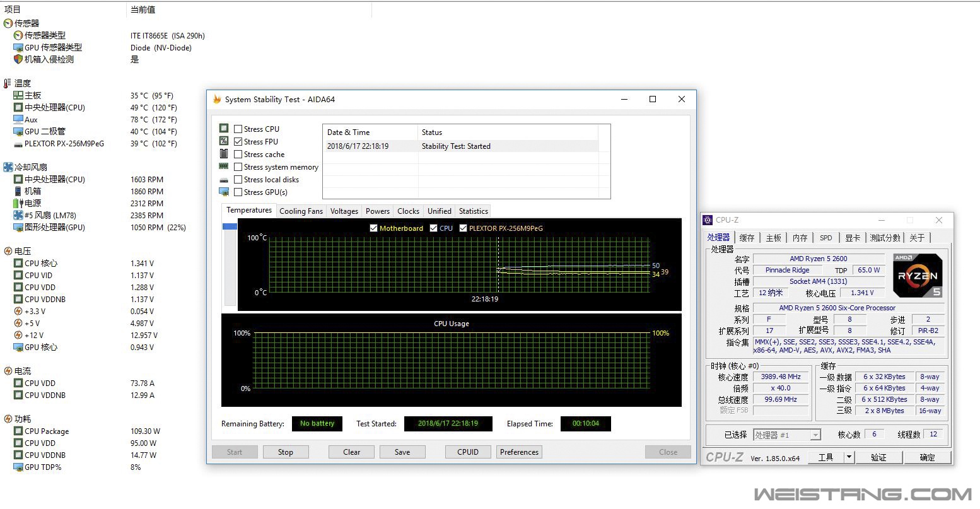
Task: Click the CPU-Z app icon in title bar
Action: [x=708, y=219]
